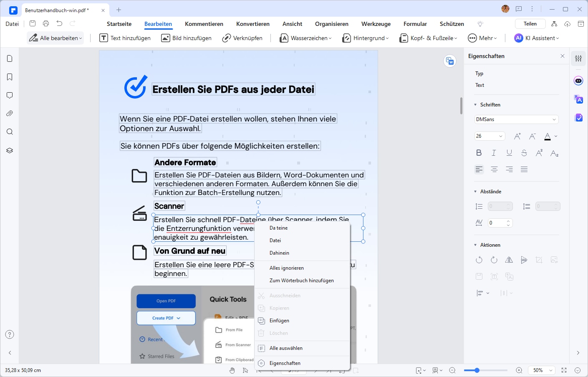Justify the text alignment
The height and width of the screenshot is (377, 588).
[x=524, y=169]
